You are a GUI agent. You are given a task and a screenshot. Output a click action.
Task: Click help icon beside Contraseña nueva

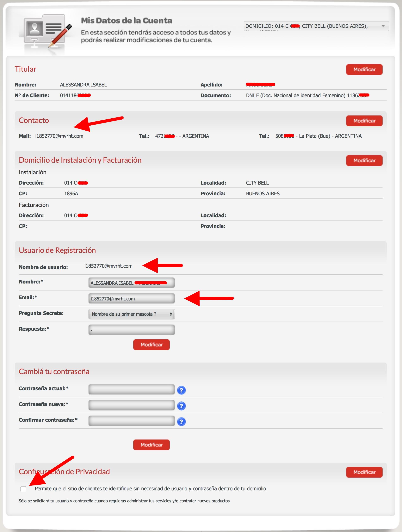tap(181, 406)
